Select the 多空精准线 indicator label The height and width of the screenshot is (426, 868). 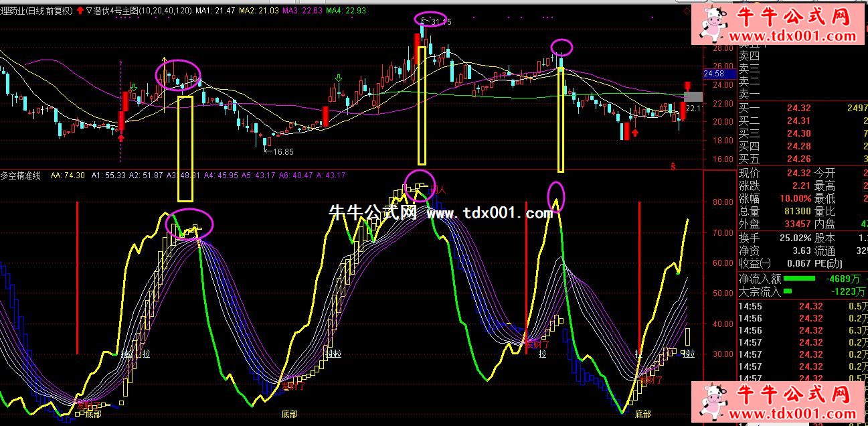(21, 175)
